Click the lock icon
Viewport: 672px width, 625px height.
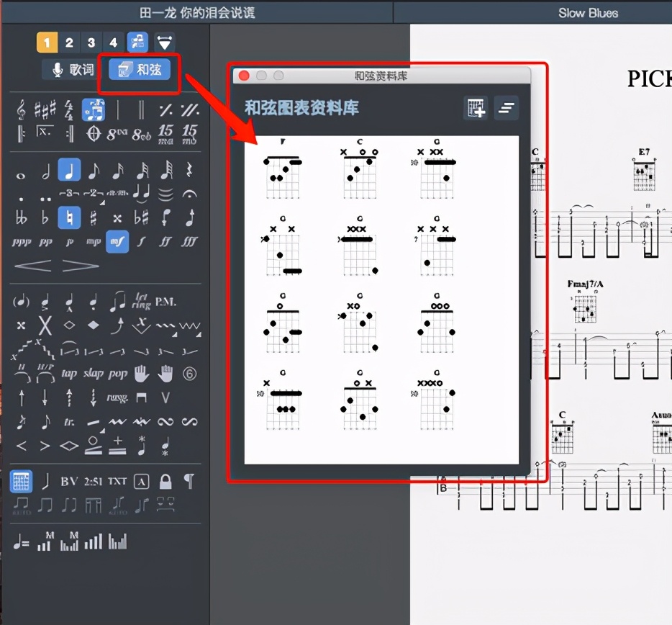point(165,481)
